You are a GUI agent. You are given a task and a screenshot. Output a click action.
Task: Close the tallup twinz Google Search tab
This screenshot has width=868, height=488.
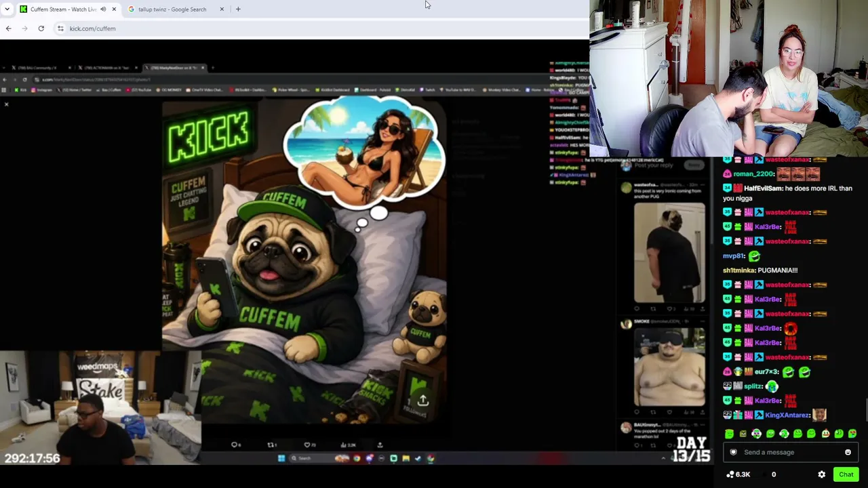click(222, 9)
